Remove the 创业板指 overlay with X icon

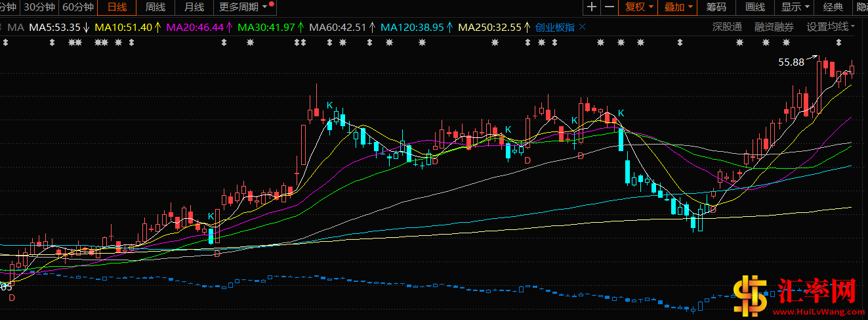(581, 28)
